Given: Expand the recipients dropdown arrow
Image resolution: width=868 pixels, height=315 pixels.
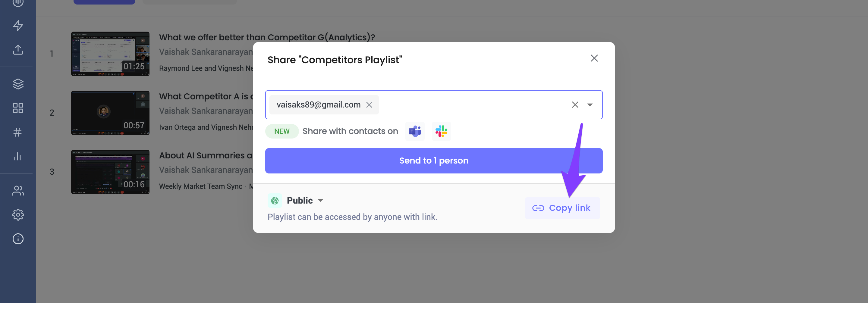Looking at the screenshot, I should [590, 105].
